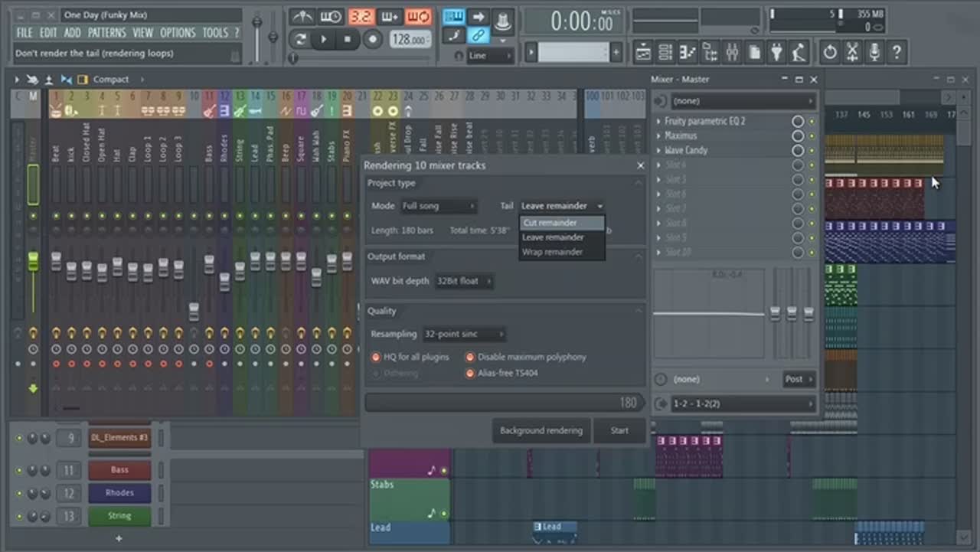This screenshot has height=552, width=980.
Task: Open the mixer view from toolbar
Action: pyautogui.click(x=732, y=52)
